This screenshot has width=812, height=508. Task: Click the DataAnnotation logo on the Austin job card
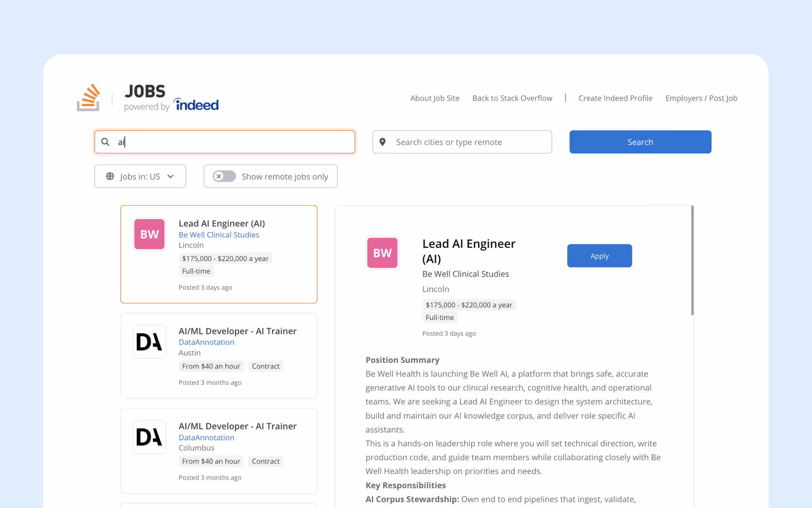(149, 342)
